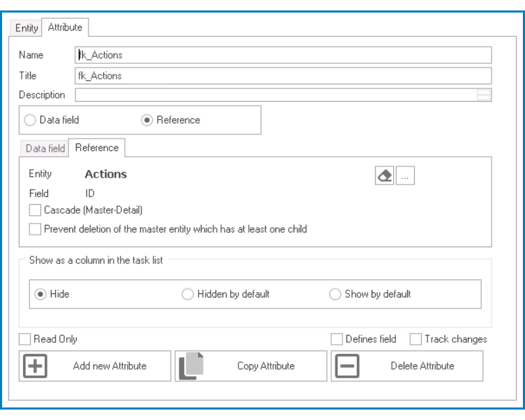Expand the Description field editor icon

point(483,95)
